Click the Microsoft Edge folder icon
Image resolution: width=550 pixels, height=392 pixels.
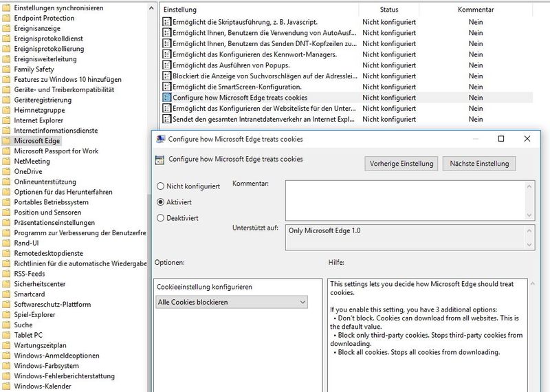click(6, 141)
